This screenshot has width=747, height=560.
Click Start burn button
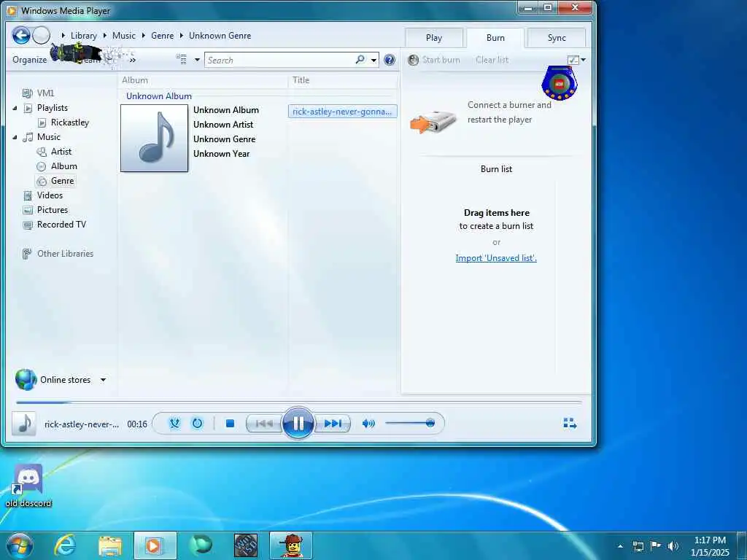[435, 60]
